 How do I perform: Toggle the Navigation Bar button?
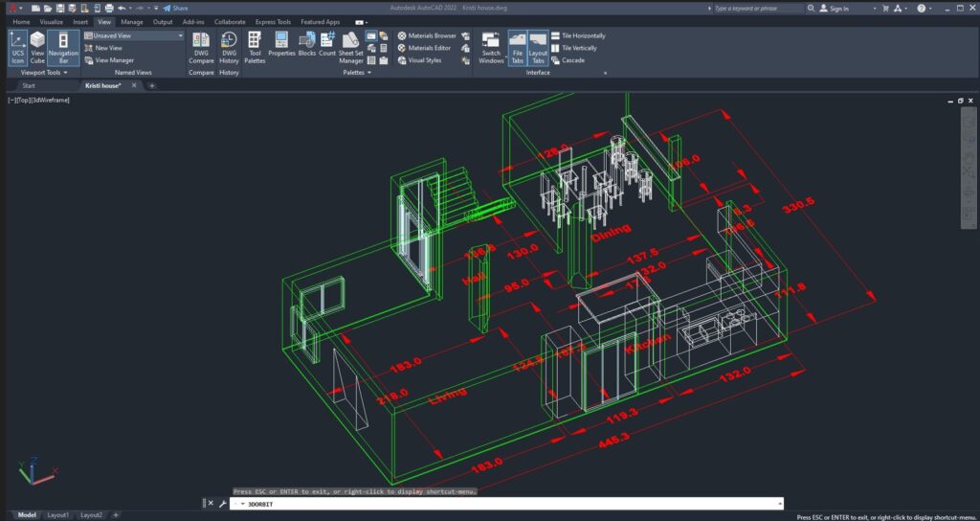[63, 46]
